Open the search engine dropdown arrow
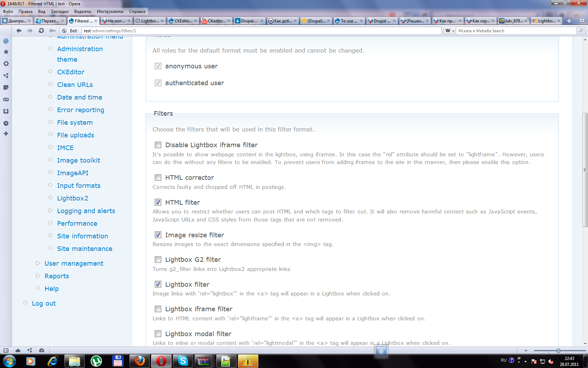This screenshot has width=588, height=368. (453, 31)
